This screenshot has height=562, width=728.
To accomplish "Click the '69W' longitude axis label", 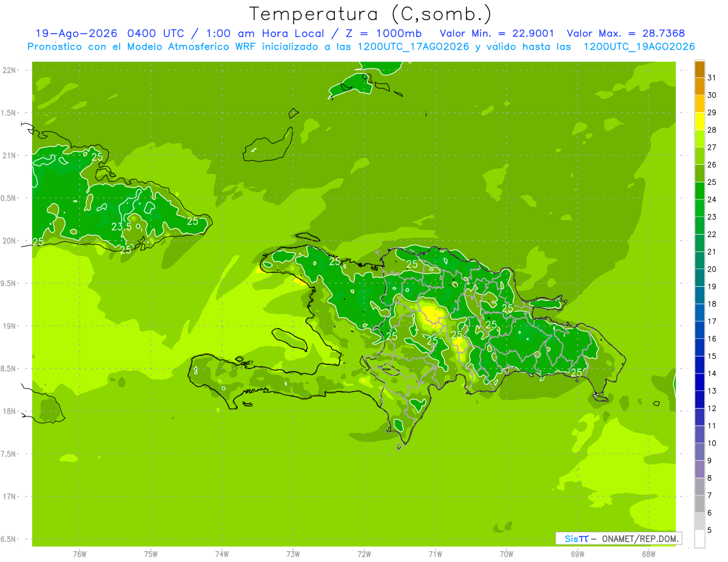I will coord(577,554).
